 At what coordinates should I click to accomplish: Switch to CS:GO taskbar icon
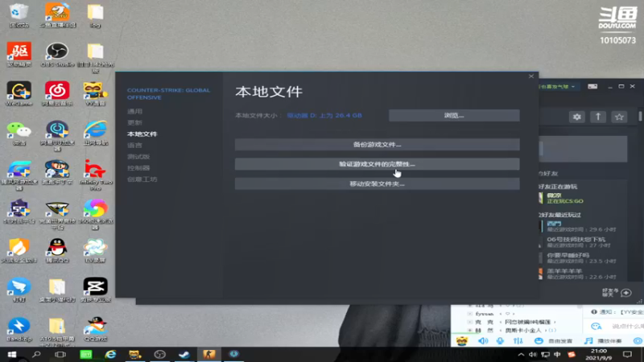209,354
